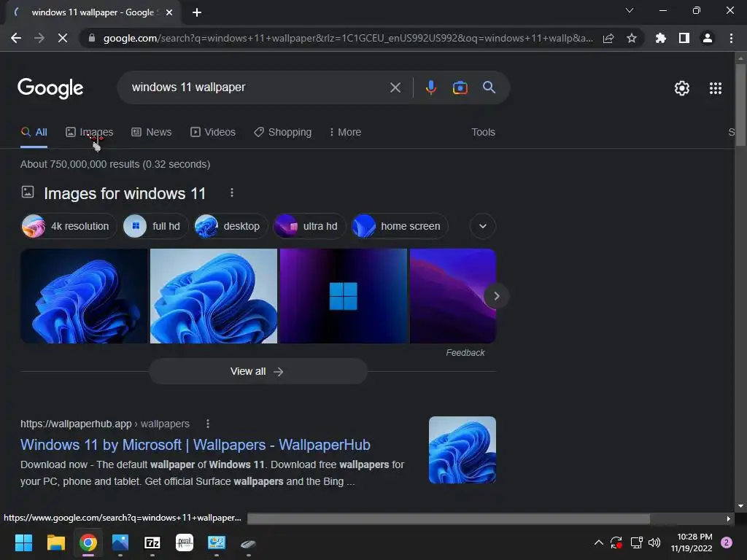Go to Google homepage logo

click(50, 88)
